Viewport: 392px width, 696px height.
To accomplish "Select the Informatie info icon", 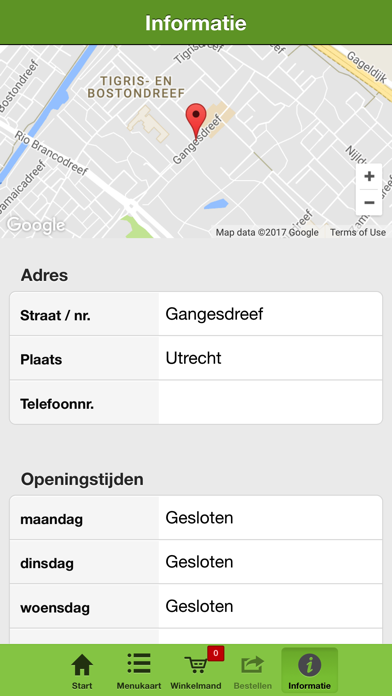I will click(309, 665).
